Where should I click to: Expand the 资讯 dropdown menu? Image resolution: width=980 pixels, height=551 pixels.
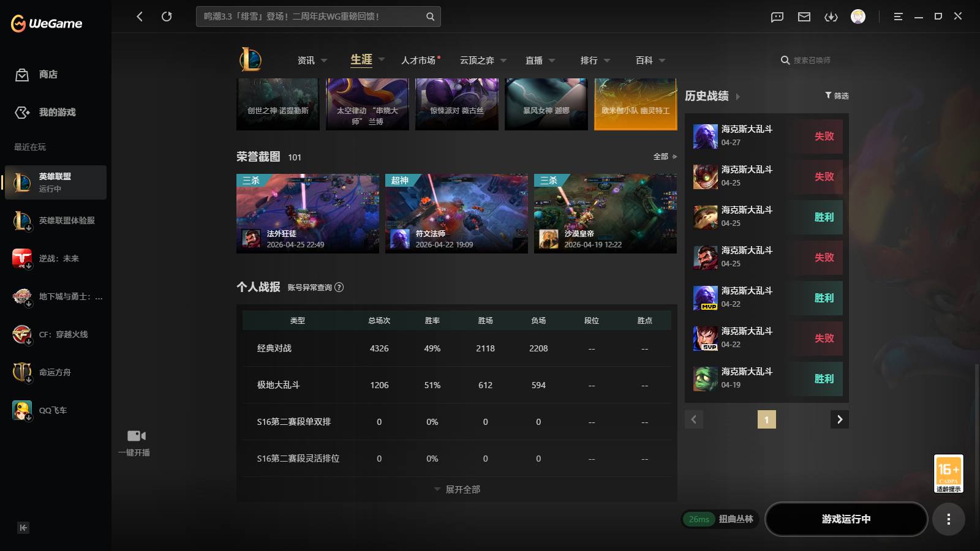324,61
